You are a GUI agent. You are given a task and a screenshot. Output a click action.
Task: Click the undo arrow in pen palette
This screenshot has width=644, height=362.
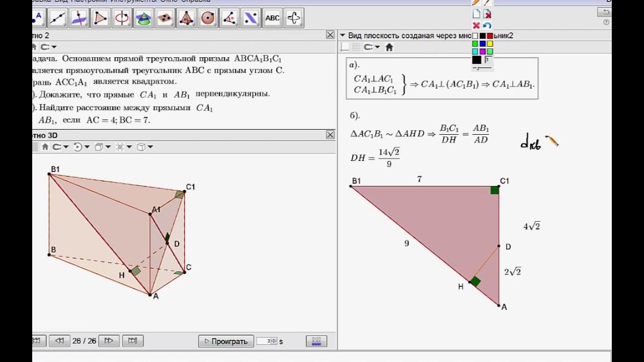(x=487, y=25)
